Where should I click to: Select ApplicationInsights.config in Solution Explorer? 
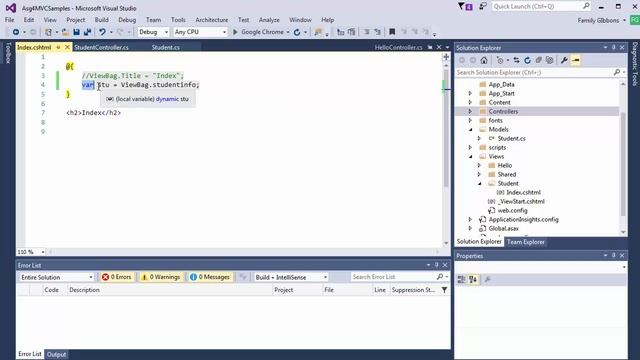coord(523,219)
